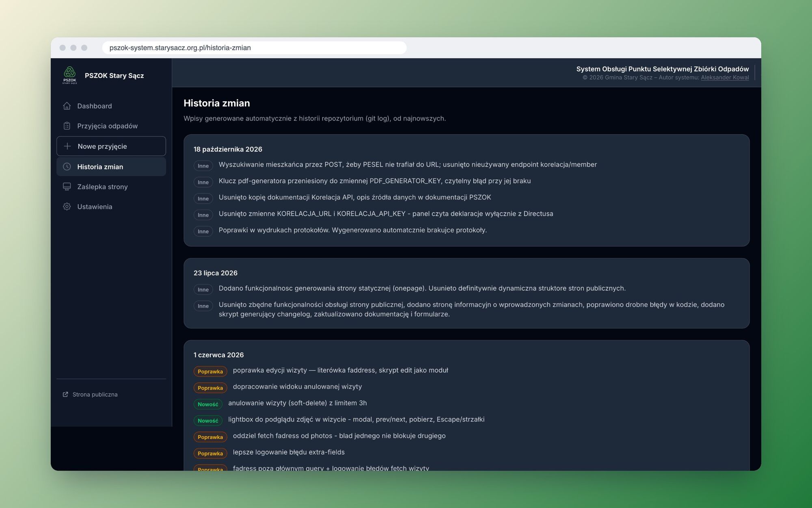Click the 23 lipca 2026 date heading

216,273
